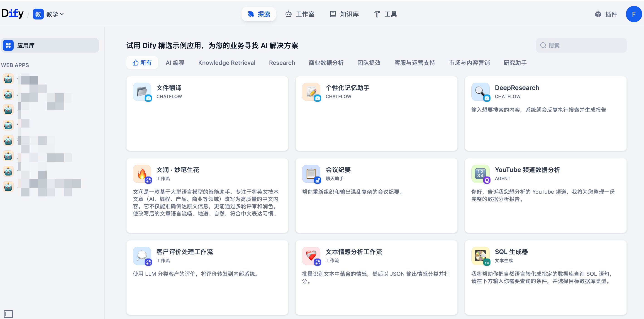The width and height of the screenshot is (644, 319).
Task: Filter by Knowledge Retrieval category
Action: pos(227,63)
